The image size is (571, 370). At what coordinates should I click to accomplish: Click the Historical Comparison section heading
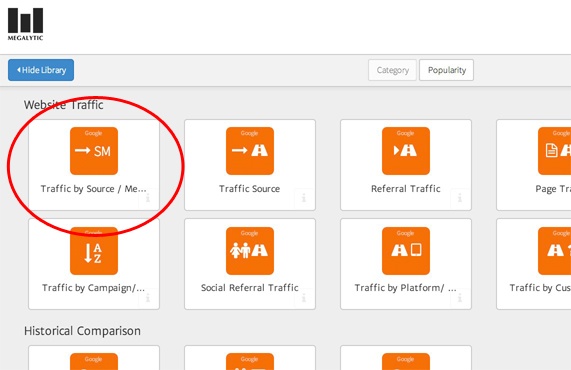(82, 331)
